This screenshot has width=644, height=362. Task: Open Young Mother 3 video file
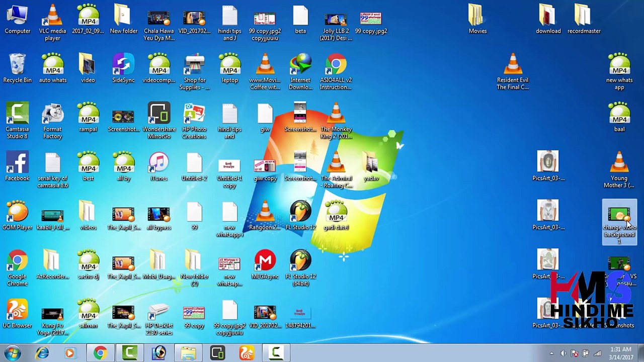(x=619, y=170)
